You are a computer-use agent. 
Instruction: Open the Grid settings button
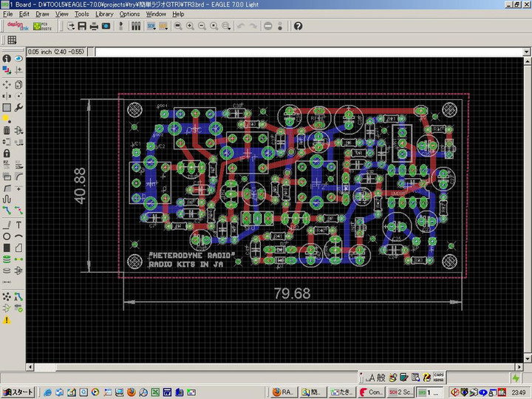(12, 40)
